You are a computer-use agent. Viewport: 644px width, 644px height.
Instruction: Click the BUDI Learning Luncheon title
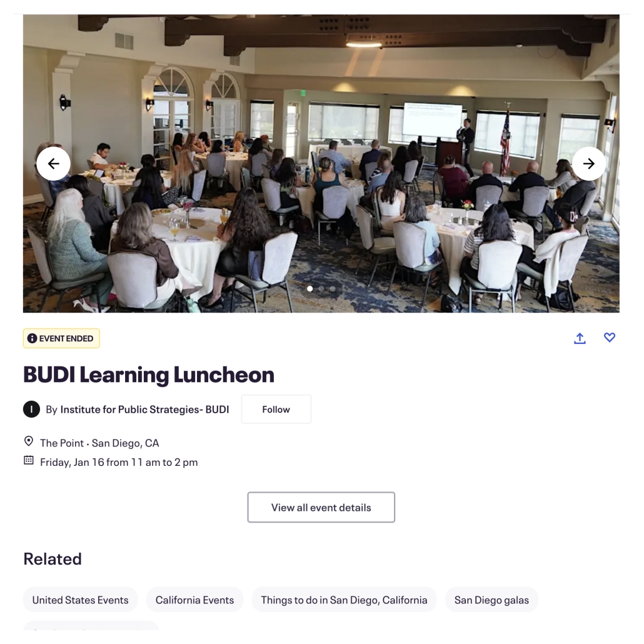point(149,375)
